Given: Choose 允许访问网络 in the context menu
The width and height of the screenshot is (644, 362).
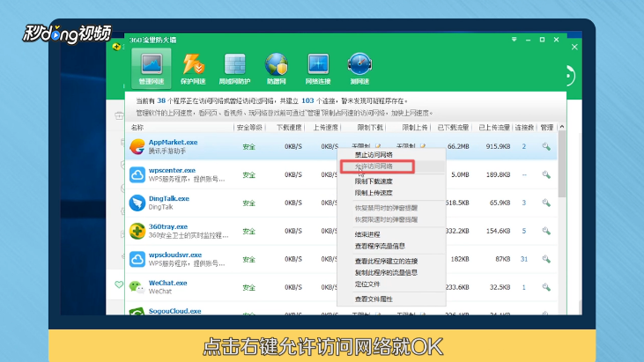Looking at the screenshot, I should [x=374, y=166].
